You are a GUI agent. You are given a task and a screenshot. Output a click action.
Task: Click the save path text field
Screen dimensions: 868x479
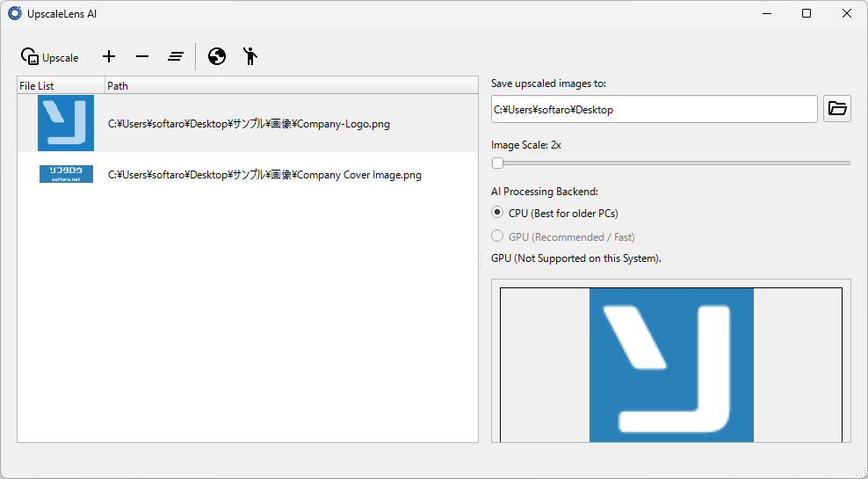(654, 109)
